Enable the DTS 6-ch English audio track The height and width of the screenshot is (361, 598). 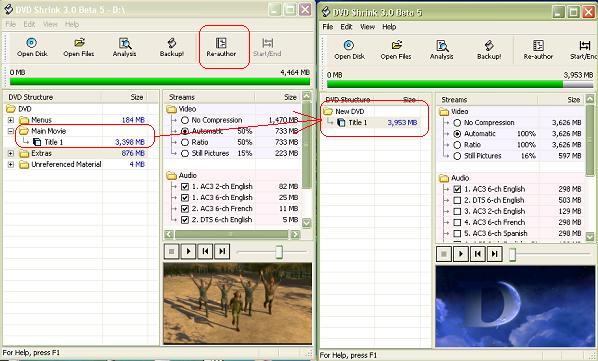tap(457, 200)
